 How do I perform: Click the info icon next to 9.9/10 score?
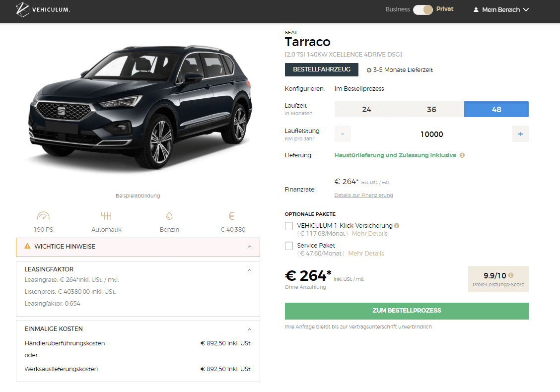511,275
